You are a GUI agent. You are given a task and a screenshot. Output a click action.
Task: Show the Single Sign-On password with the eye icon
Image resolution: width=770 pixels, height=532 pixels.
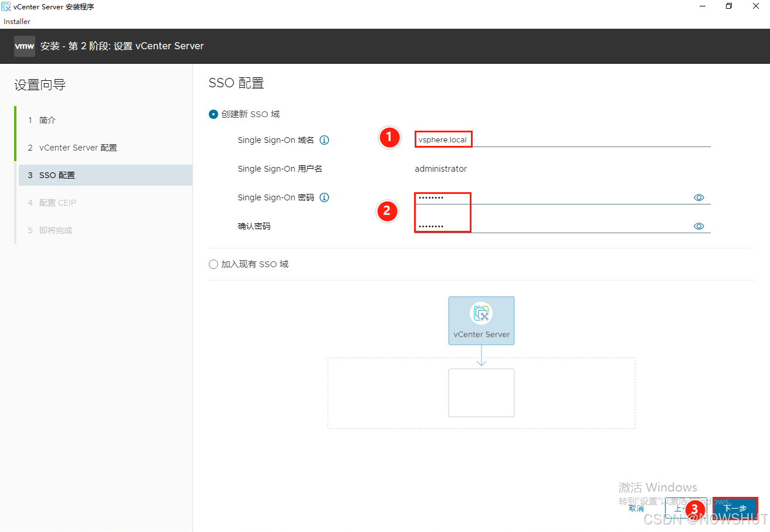698,197
